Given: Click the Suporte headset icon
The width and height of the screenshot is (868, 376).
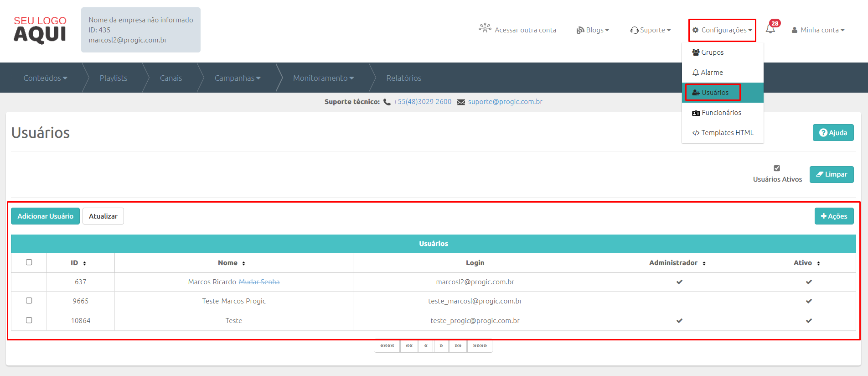Looking at the screenshot, I should [634, 30].
